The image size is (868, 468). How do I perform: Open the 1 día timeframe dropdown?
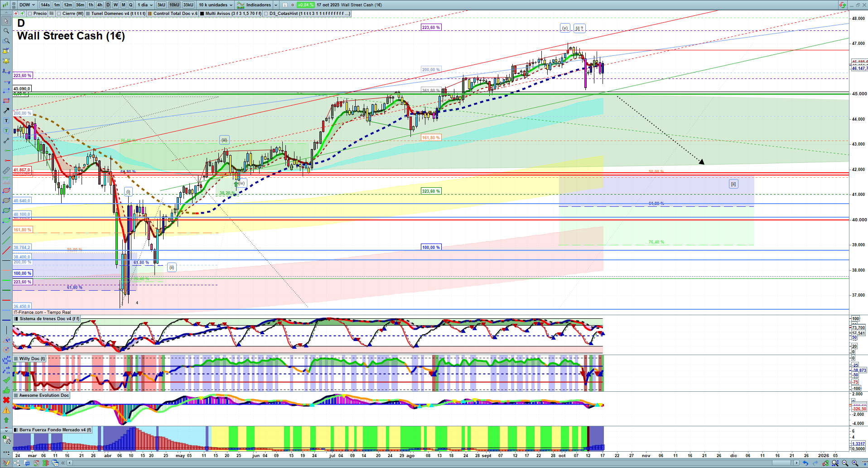point(145,5)
